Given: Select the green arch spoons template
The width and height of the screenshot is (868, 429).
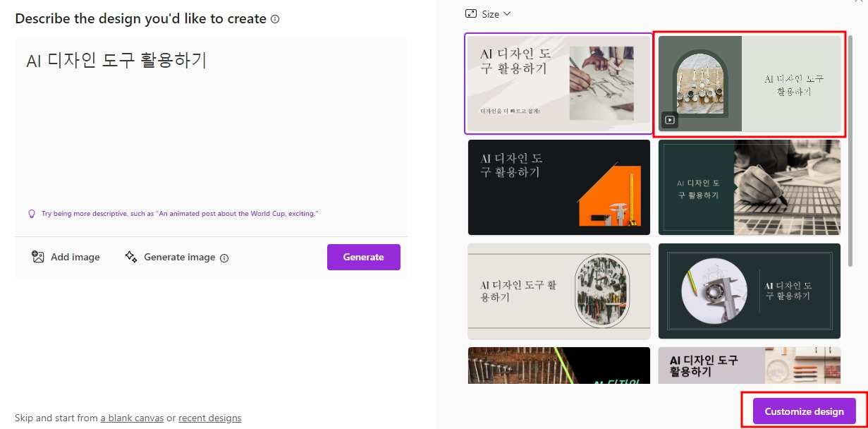Looking at the screenshot, I should [749, 83].
